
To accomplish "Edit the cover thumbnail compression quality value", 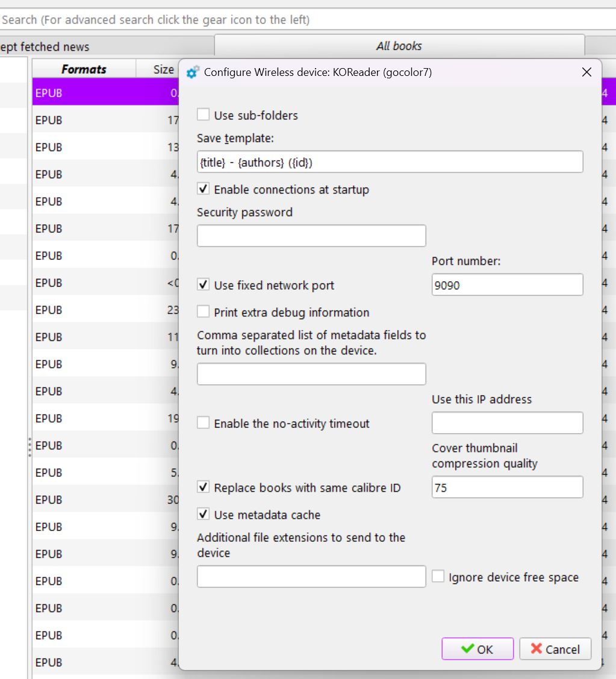I will 507,487.
